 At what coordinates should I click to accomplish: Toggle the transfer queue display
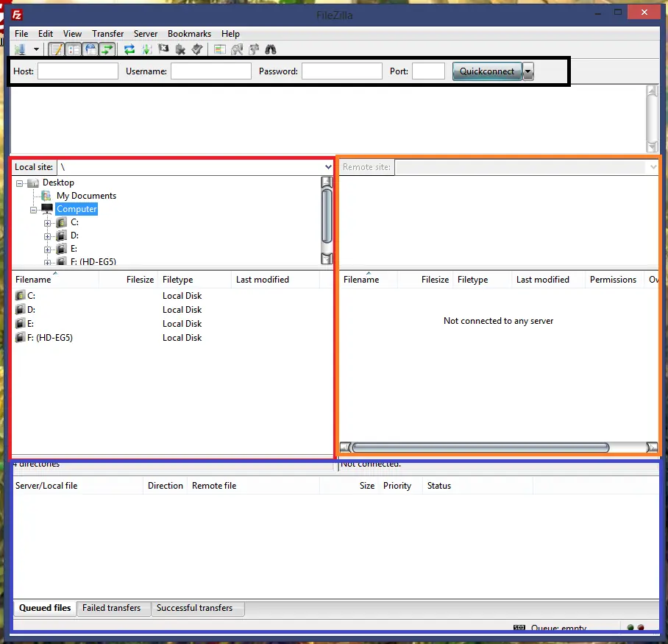(108, 49)
